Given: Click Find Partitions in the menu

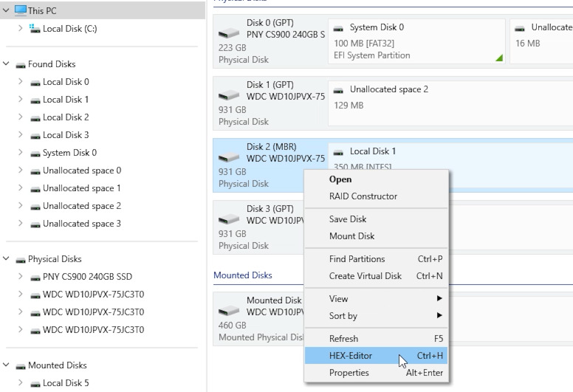Looking at the screenshot, I should 376,258.
